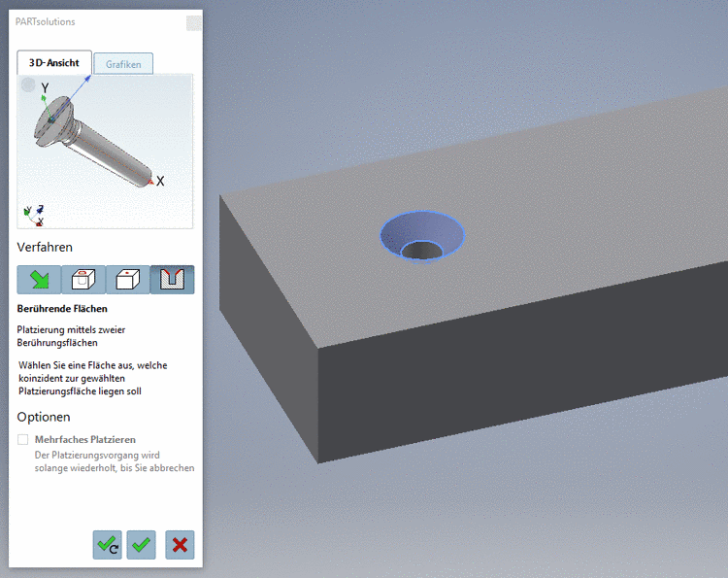728x578 pixels.
Task: Click the Verfahren section heading
Action: pos(45,247)
